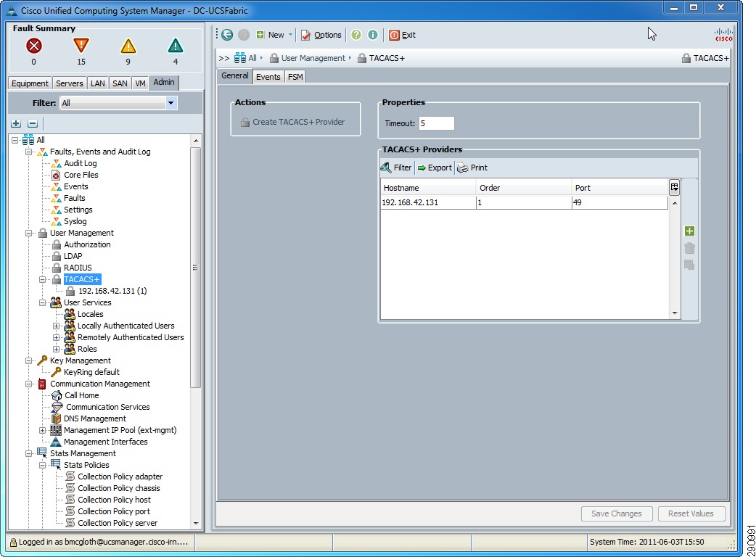This screenshot has width=756, height=557.
Task: Click the Filter magnifier in providers toolbar
Action: coord(396,168)
